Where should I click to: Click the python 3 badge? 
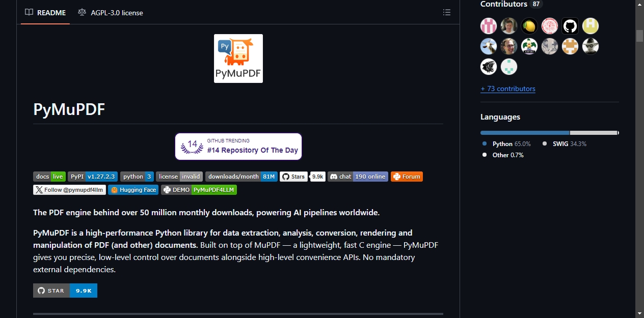click(x=137, y=177)
